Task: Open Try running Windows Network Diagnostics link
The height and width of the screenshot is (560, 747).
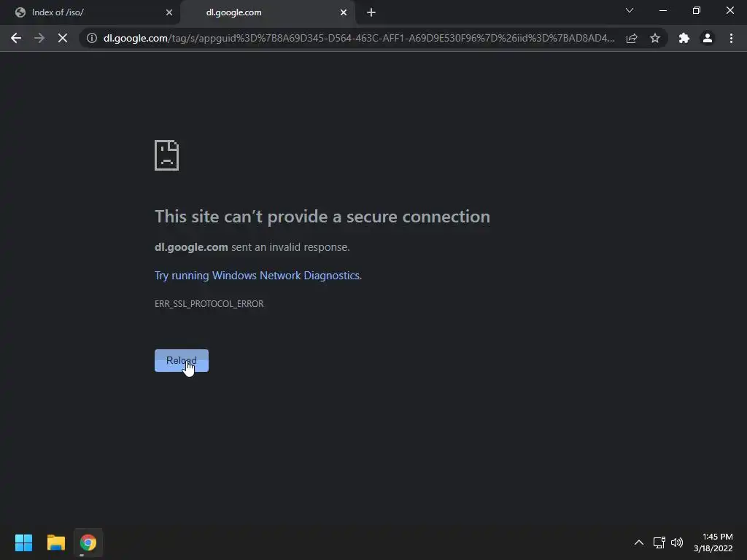Action: click(x=258, y=276)
